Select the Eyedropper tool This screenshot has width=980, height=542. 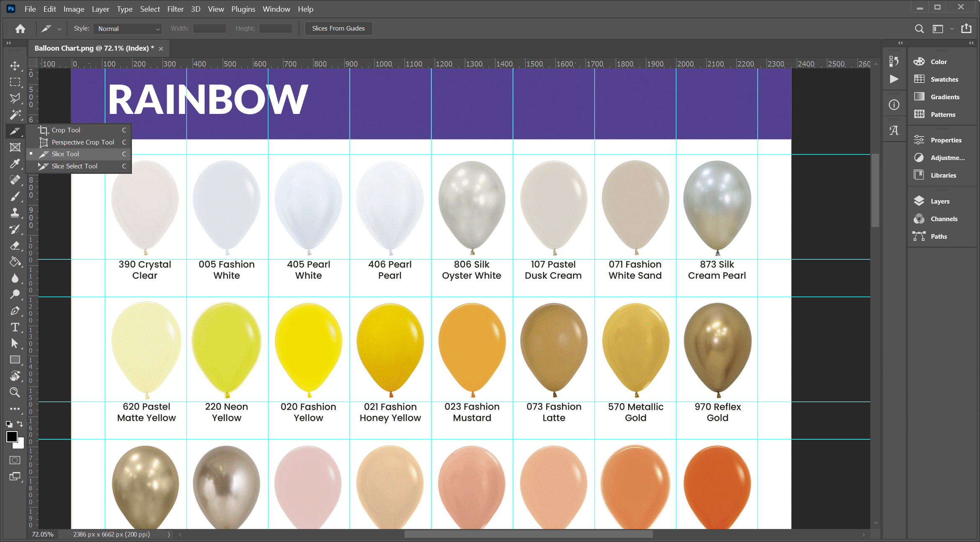[x=15, y=164]
